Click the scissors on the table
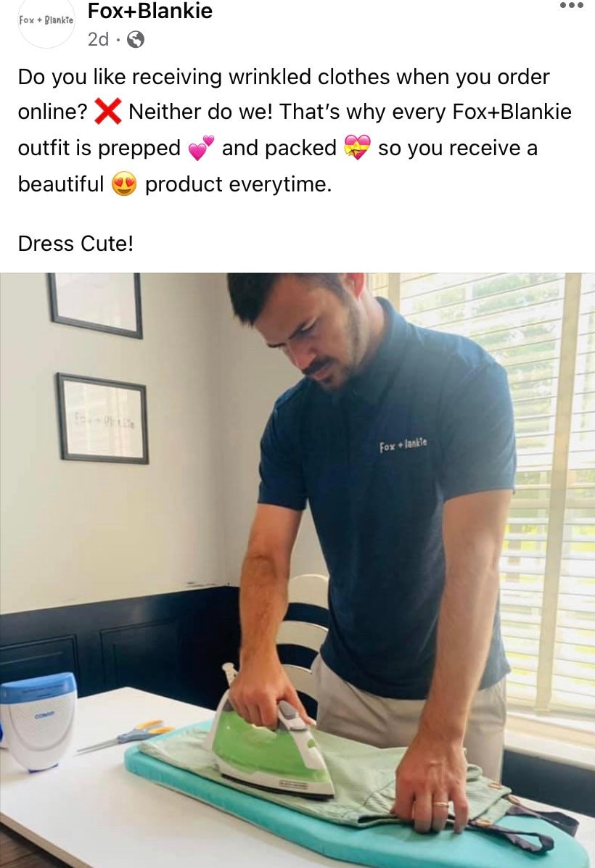Image resolution: width=595 pixels, height=868 pixels. 126,736
